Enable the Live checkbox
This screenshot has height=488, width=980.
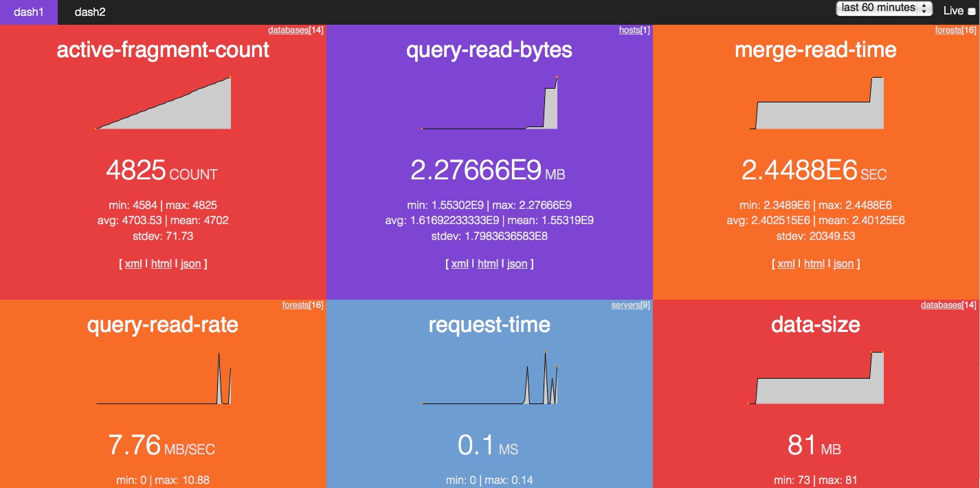972,11
